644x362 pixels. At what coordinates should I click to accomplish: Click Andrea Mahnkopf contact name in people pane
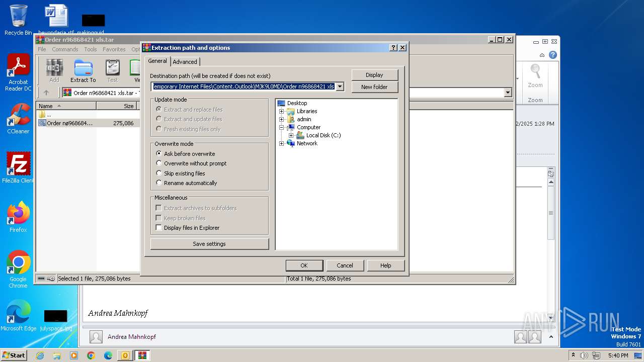click(x=132, y=337)
